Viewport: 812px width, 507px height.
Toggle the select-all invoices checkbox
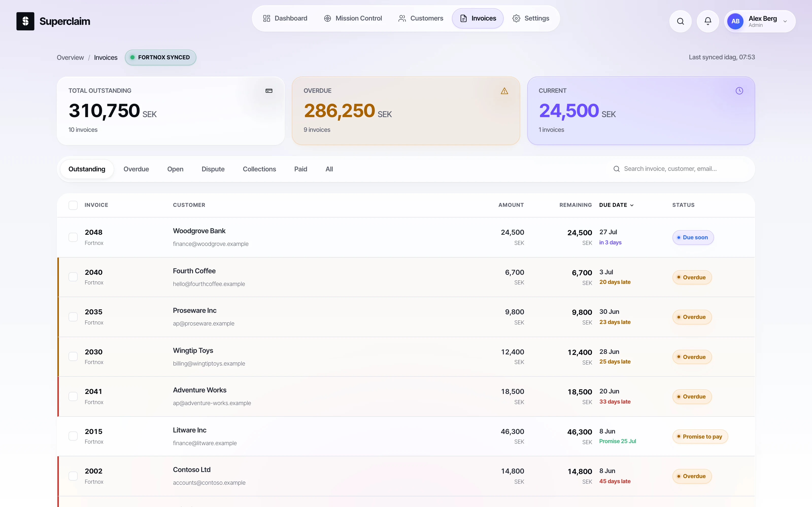[73, 205]
